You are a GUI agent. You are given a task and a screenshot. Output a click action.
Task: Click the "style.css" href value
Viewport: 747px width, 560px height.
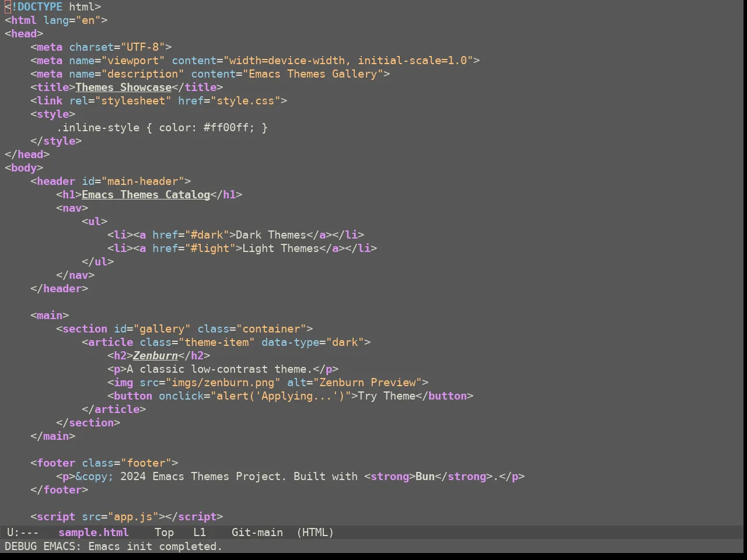pyautogui.click(x=246, y=101)
